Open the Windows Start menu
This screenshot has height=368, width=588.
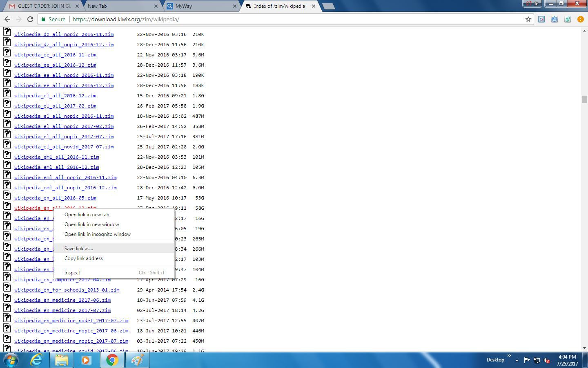tap(11, 360)
